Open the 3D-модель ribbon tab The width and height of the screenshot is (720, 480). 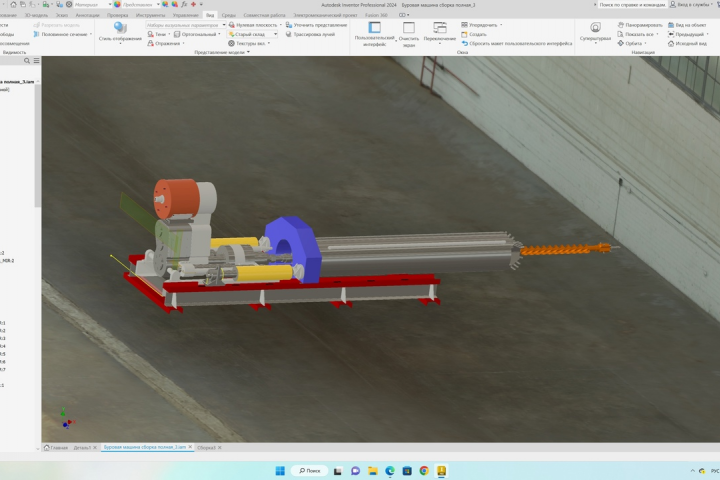(36, 15)
